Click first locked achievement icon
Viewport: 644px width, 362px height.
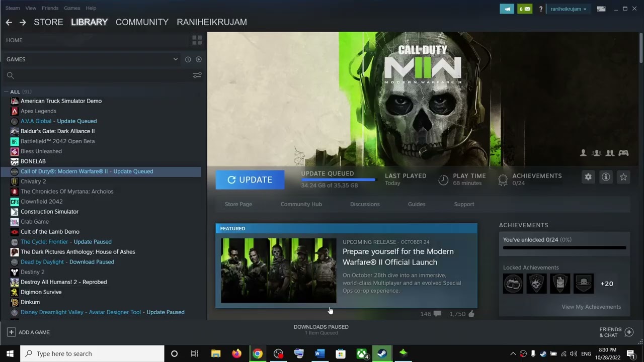513,284
